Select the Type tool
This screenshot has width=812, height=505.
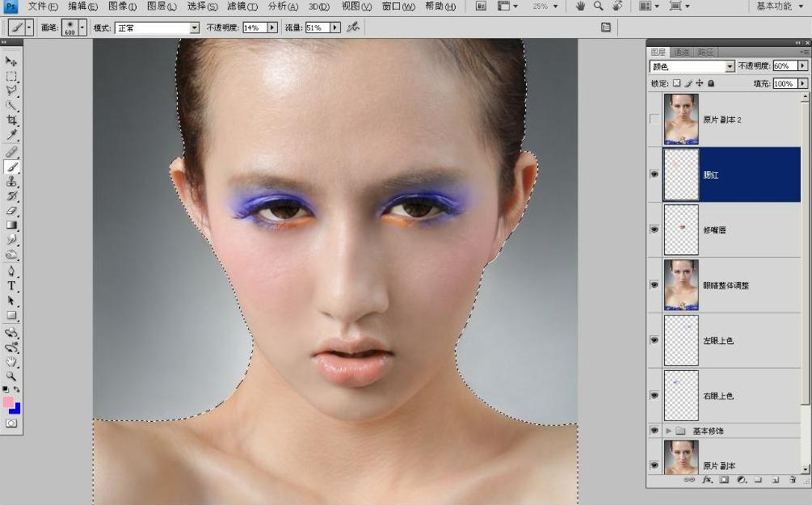pyautogui.click(x=11, y=286)
